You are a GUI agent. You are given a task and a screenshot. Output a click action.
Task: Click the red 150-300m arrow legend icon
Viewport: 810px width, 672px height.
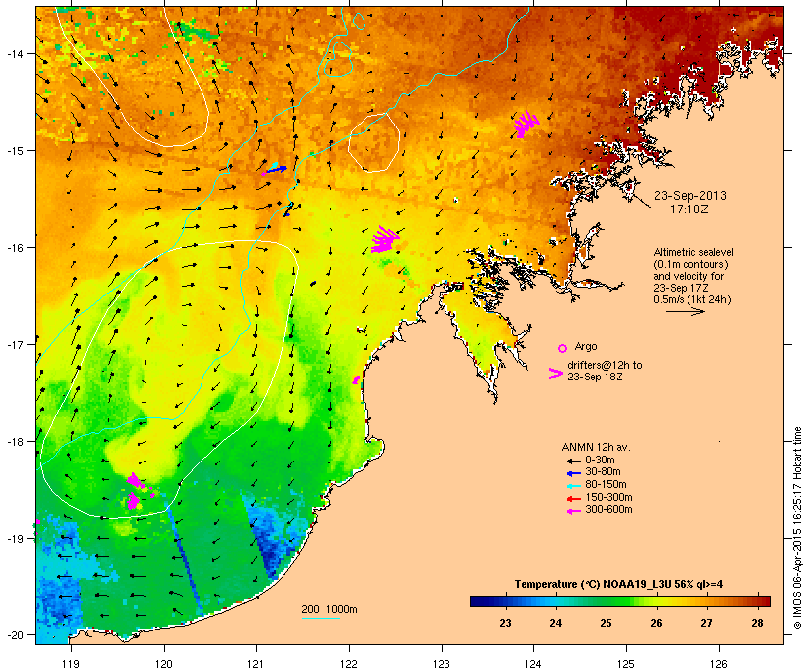[573, 499]
